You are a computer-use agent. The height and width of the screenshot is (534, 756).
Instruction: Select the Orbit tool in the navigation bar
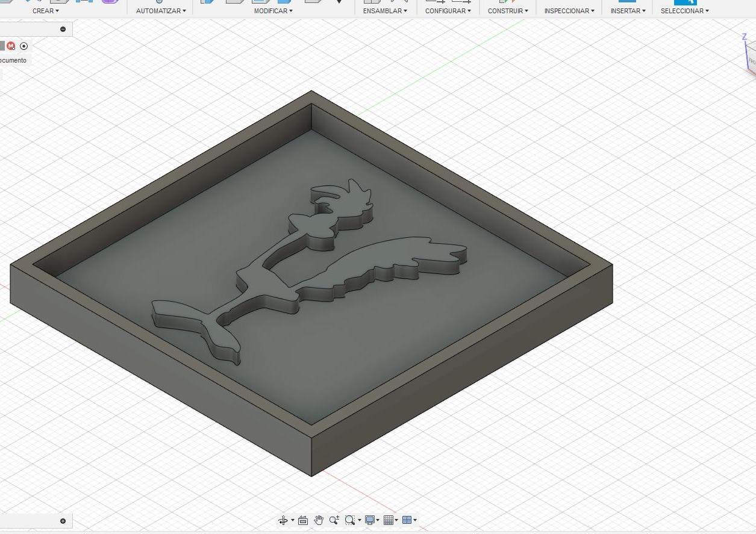(x=283, y=520)
